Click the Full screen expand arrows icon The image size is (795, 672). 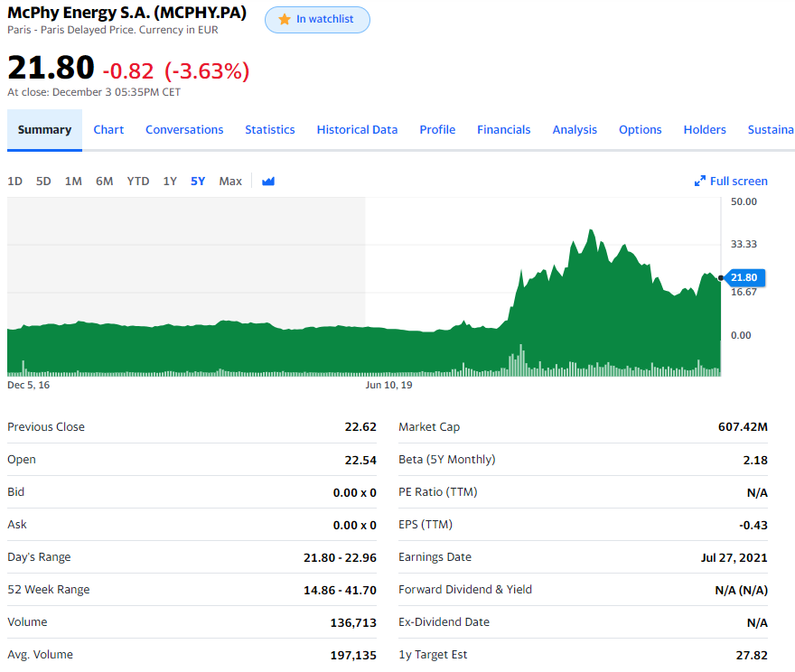click(699, 181)
